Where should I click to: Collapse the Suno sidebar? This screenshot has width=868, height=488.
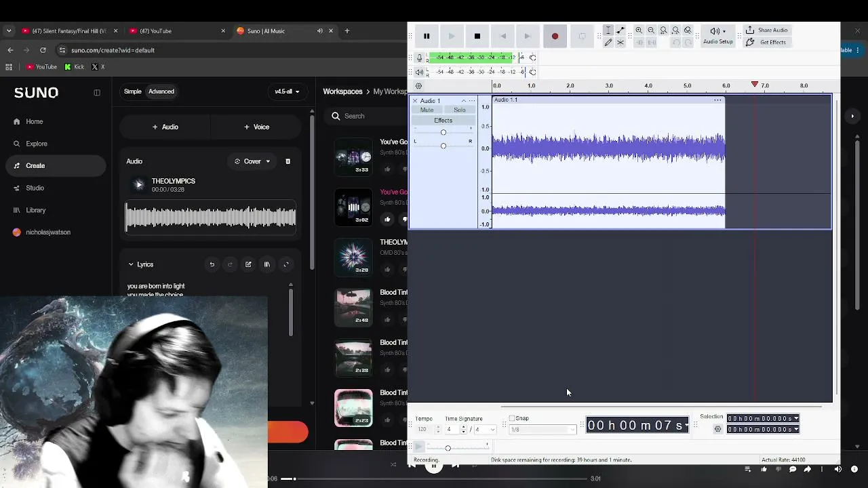[97, 92]
